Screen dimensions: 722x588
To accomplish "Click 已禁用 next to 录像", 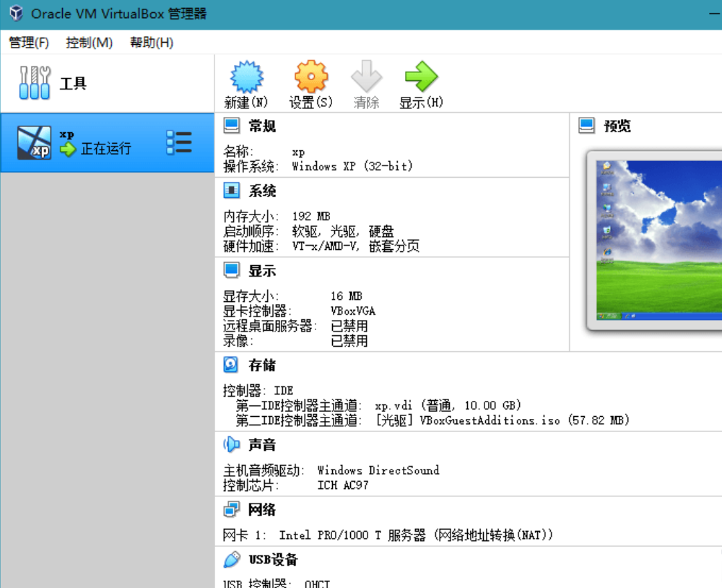I will tap(349, 341).
